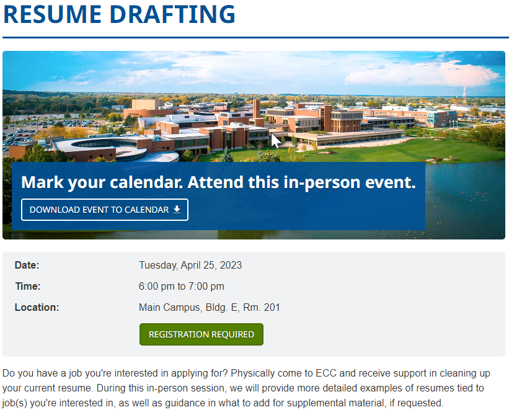
Task: Click the 6:00 pm to 7:00 pm time text
Action: 182,286
